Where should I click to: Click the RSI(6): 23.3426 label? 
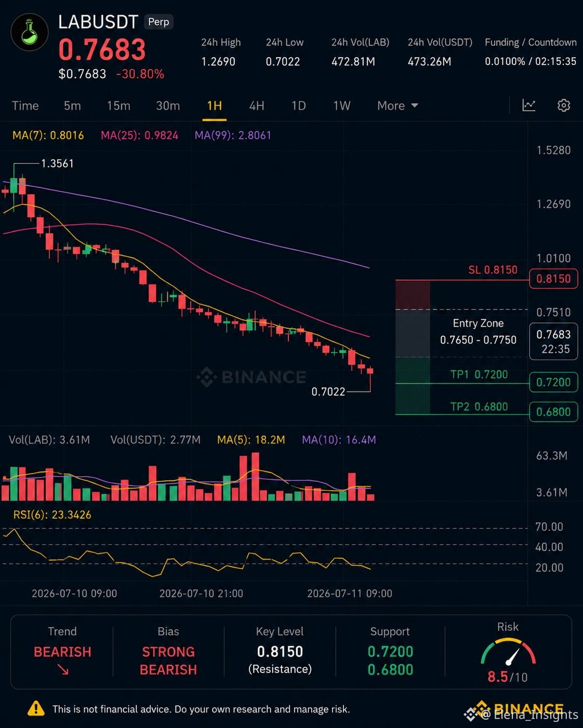[x=52, y=515]
